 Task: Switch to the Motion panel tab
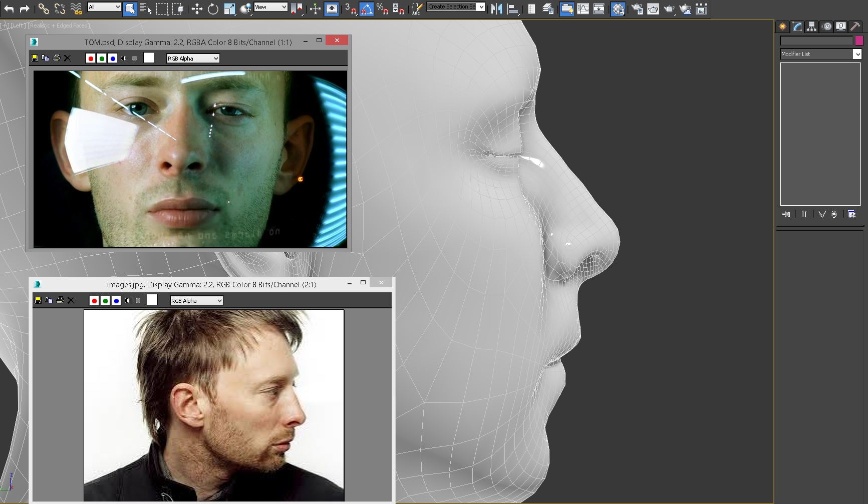[x=827, y=27]
